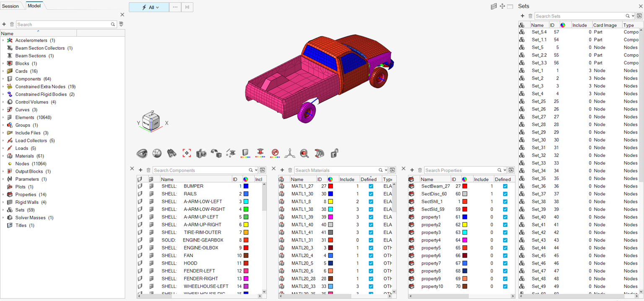Close the Materials panel
The width and height of the screenshot is (644, 301).
coord(273,169)
